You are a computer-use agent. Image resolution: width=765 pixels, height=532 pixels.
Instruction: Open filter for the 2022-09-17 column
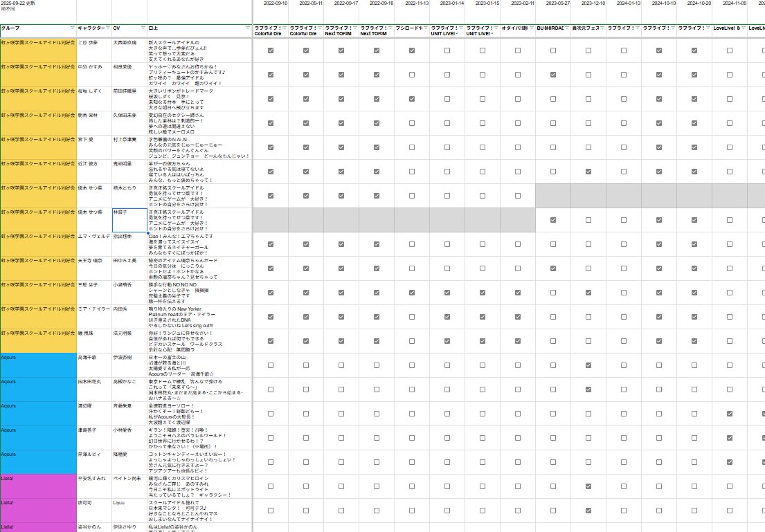pyautogui.click(x=354, y=28)
